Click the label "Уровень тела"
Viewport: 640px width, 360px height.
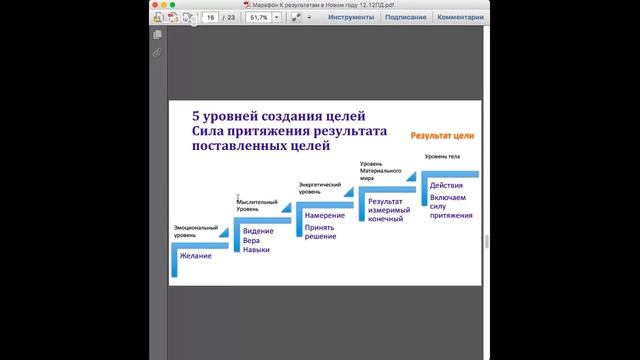(x=442, y=156)
